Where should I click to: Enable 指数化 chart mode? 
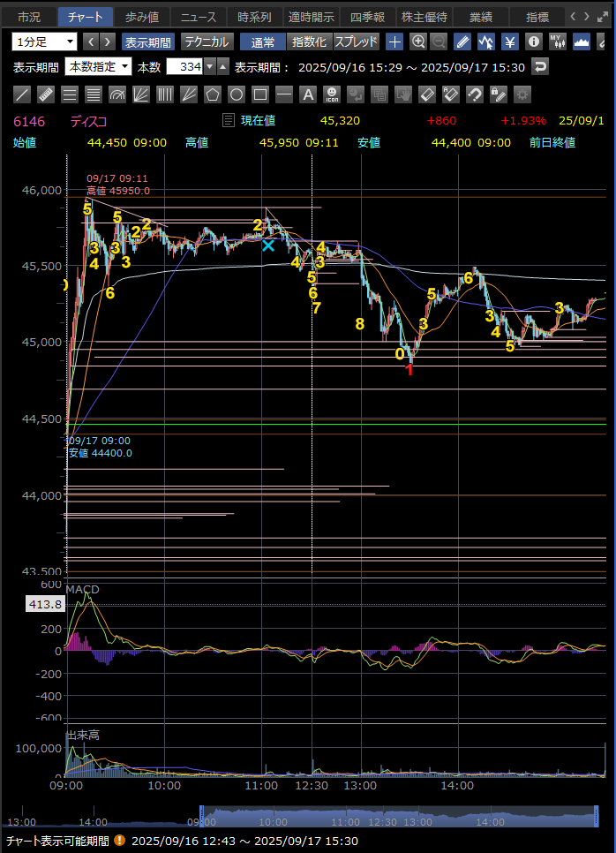coord(308,42)
